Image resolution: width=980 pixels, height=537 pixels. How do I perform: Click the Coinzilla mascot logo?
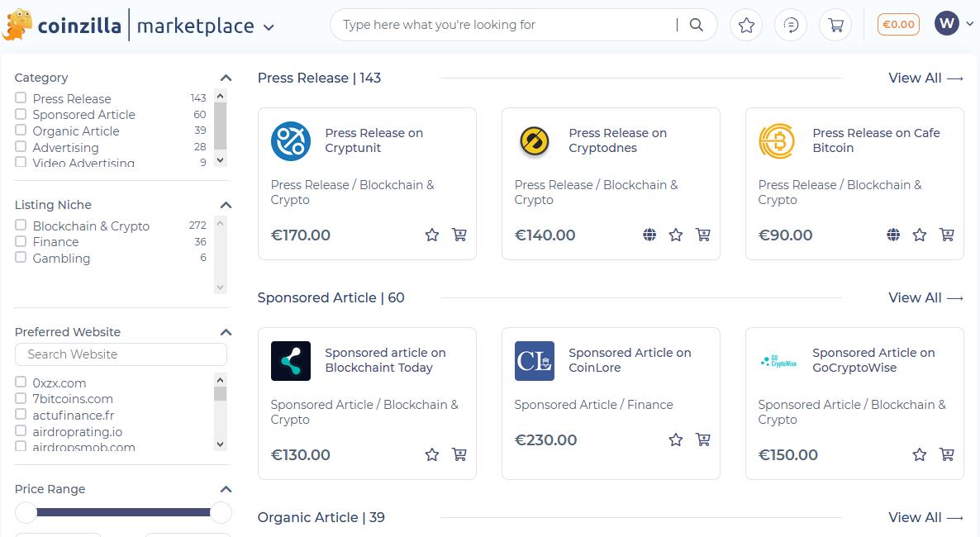[x=17, y=25]
